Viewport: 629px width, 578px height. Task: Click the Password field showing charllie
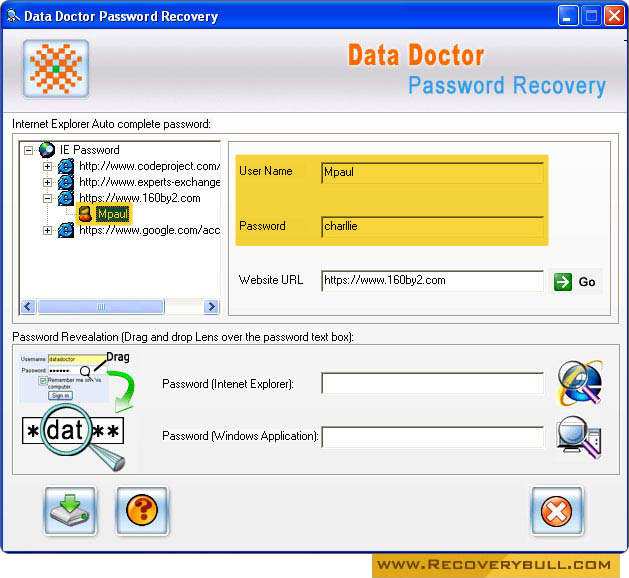point(432,227)
